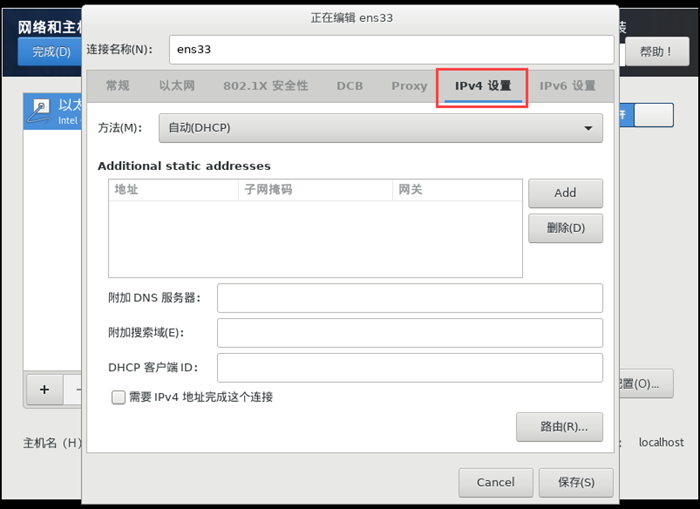The height and width of the screenshot is (509, 700).
Task: Go to the DCB tab
Action: click(x=350, y=86)
